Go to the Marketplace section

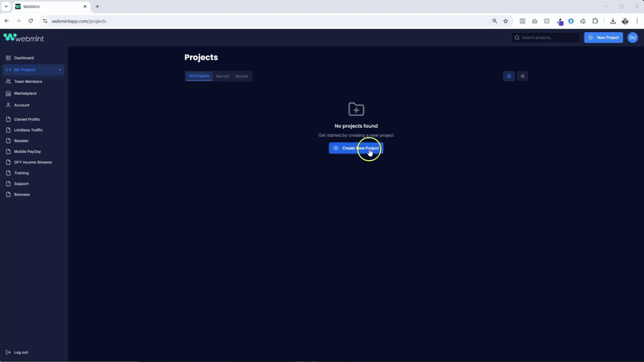pos(25,93)
